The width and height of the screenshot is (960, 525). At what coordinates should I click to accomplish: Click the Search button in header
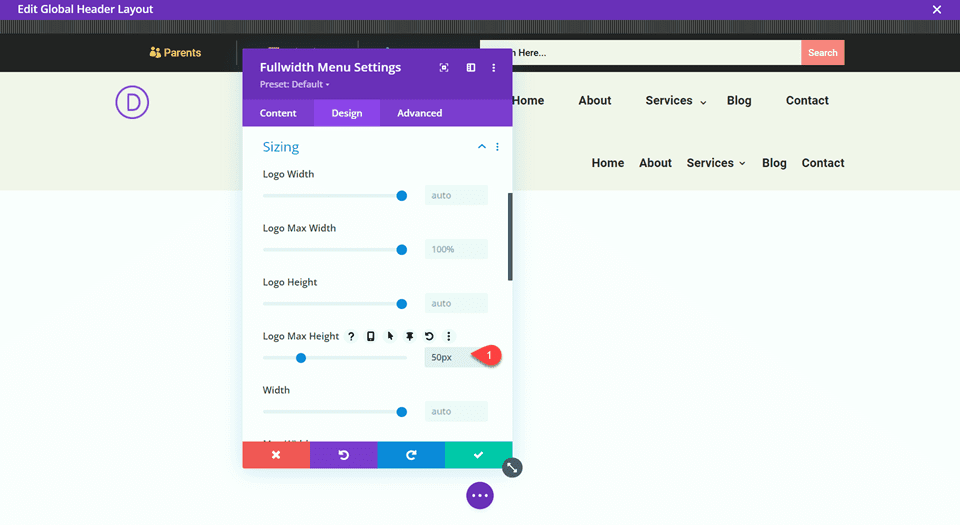[822, 53]
